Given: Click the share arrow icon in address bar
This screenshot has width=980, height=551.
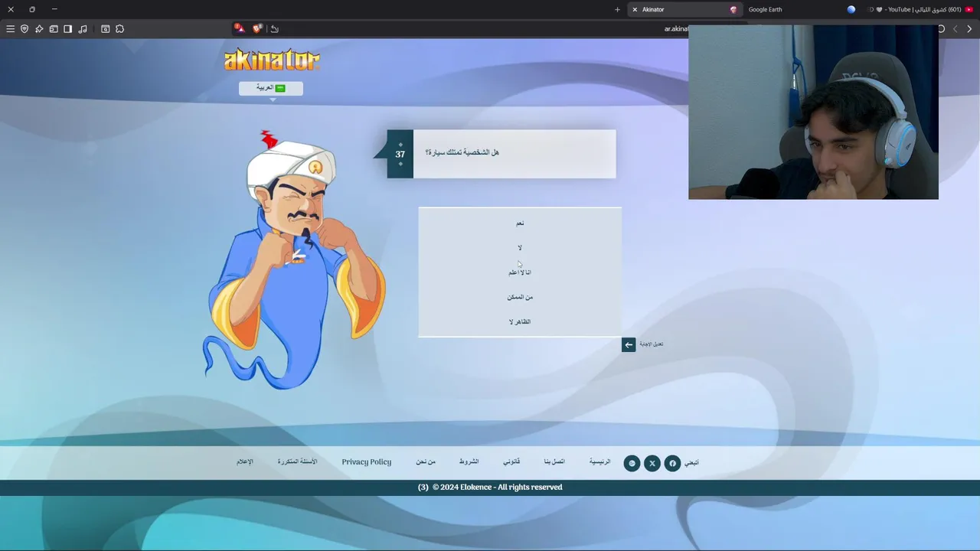Looking at the screenshot, I should coord(275,29).
